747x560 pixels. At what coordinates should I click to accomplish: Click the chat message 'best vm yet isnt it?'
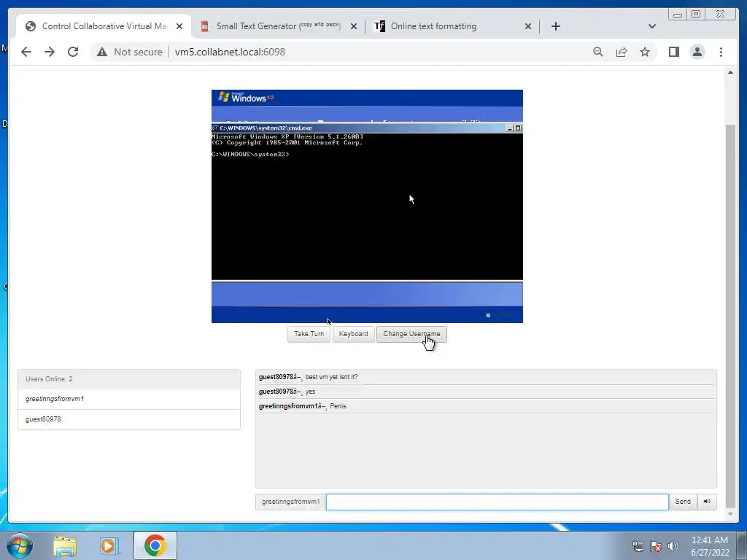pos(331,377)
